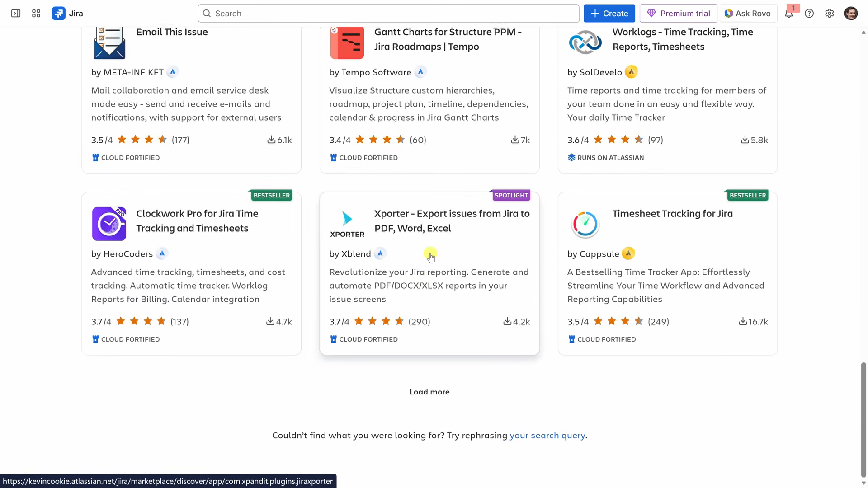Click the download icon beside 6.1k
The image size is (868, 488).
[271, 140]
